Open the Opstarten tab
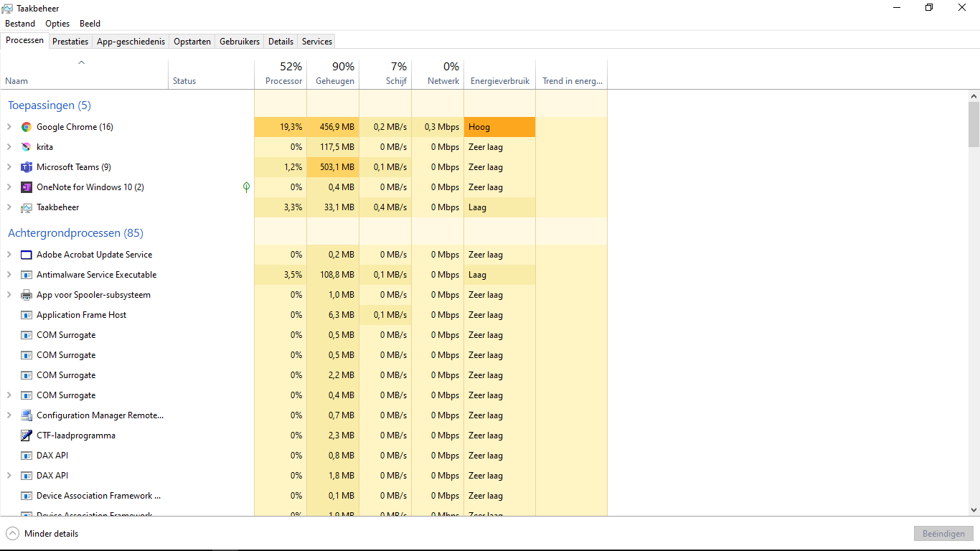 (192, 42)
